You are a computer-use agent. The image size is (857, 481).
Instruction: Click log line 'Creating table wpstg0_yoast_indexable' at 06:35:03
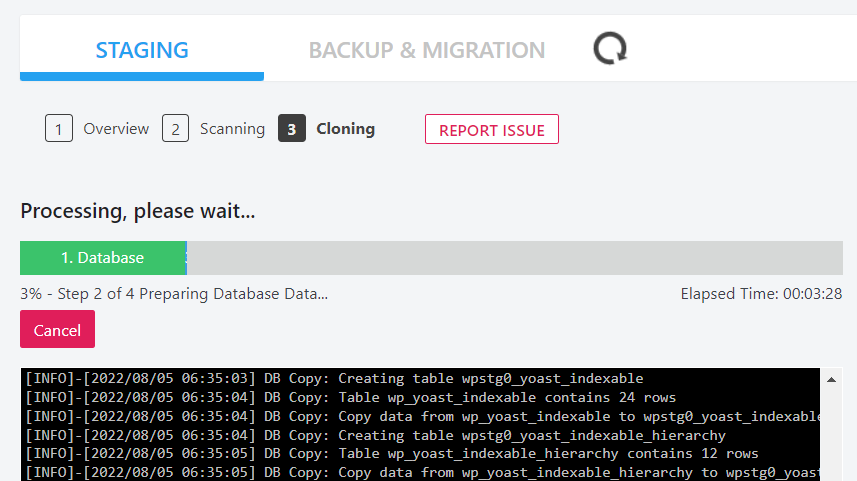(334, 378)
